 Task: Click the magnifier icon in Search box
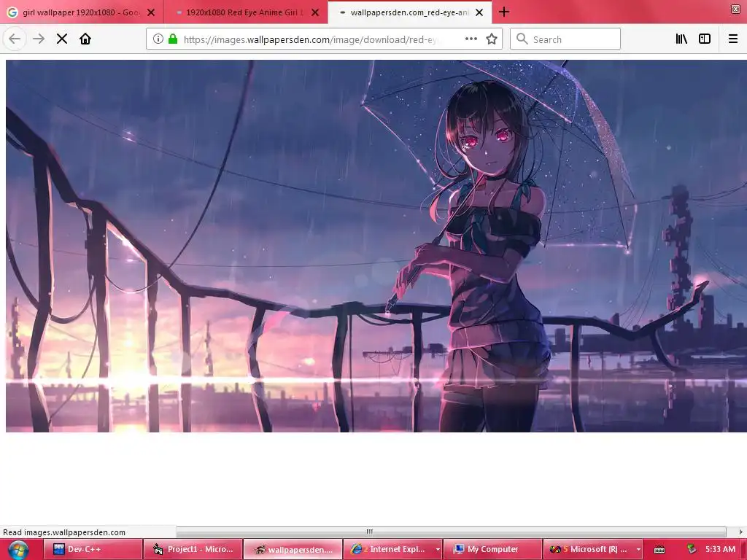522,39
